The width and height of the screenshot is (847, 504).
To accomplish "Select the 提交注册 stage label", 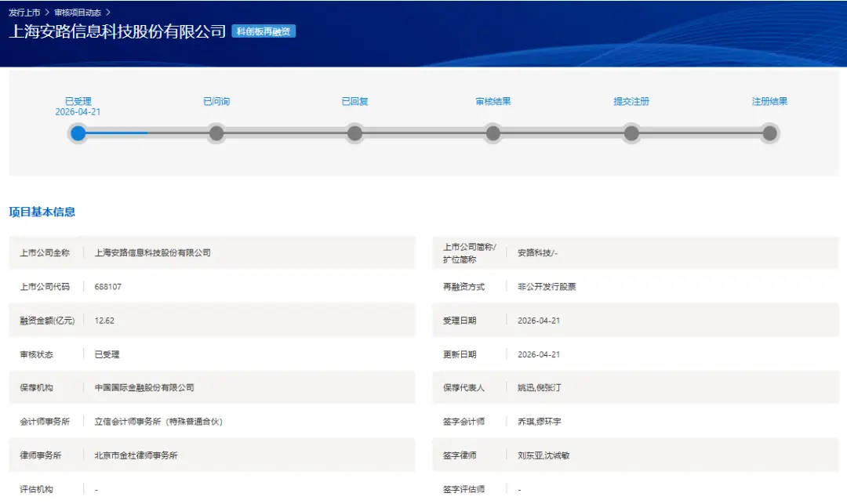I will click(631, 100).
